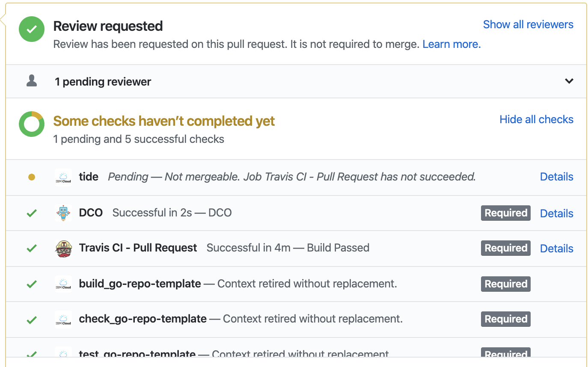
Task: Click the check_go-repo-template IBM Cloud avatar
Action: point(63,319)
